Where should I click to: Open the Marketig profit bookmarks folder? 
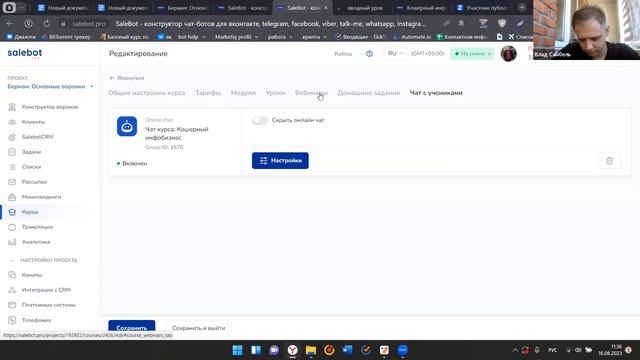coord(236,37)
